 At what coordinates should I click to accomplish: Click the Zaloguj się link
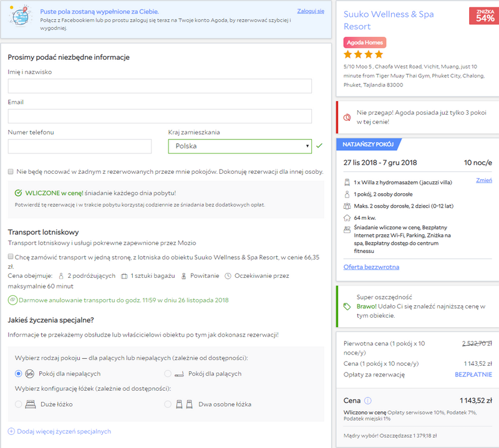coord(311,11)
